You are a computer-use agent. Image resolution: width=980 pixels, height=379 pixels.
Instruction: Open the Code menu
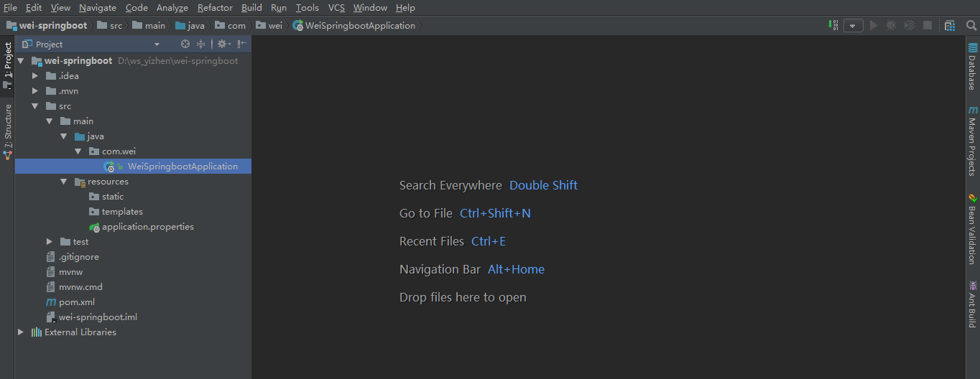(x=137, y=8)
